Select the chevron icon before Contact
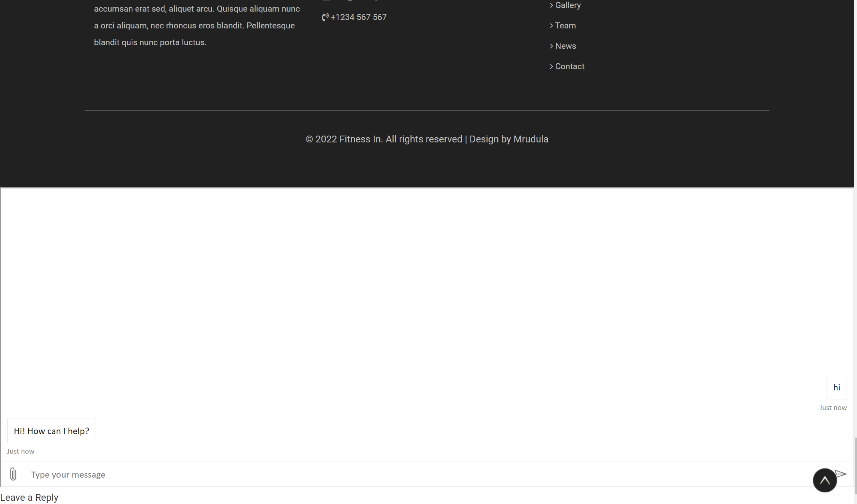 551,66
